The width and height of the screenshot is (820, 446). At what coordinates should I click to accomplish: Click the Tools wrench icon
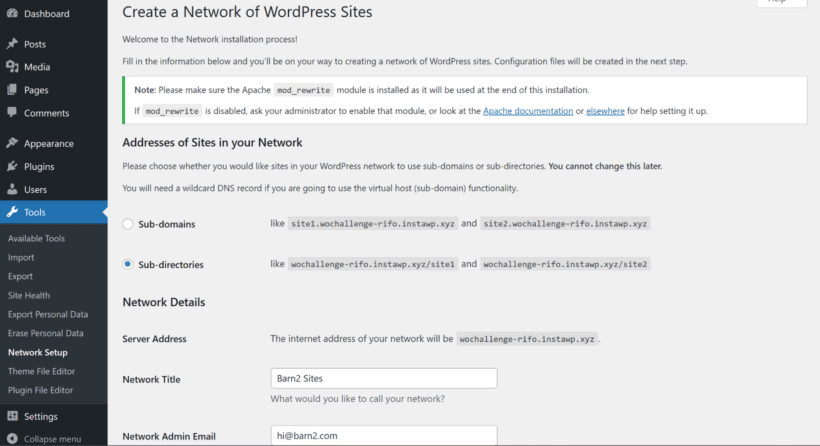click(12, 212)
